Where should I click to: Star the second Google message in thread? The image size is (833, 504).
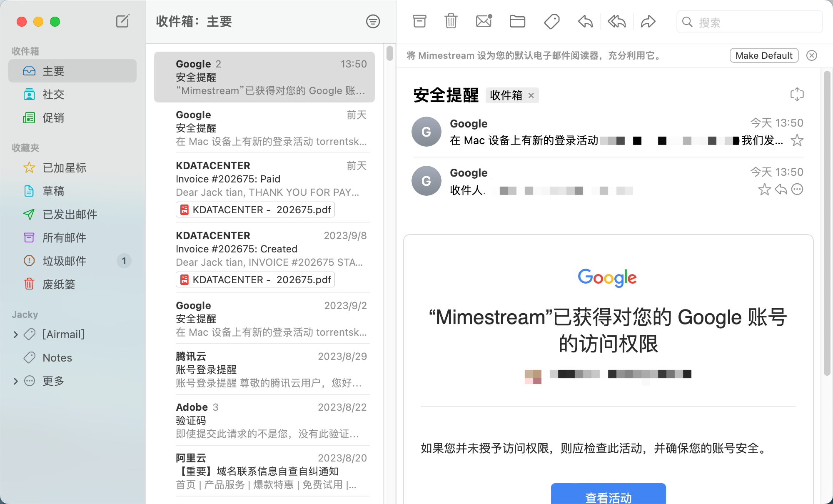(x=764, y=190)
